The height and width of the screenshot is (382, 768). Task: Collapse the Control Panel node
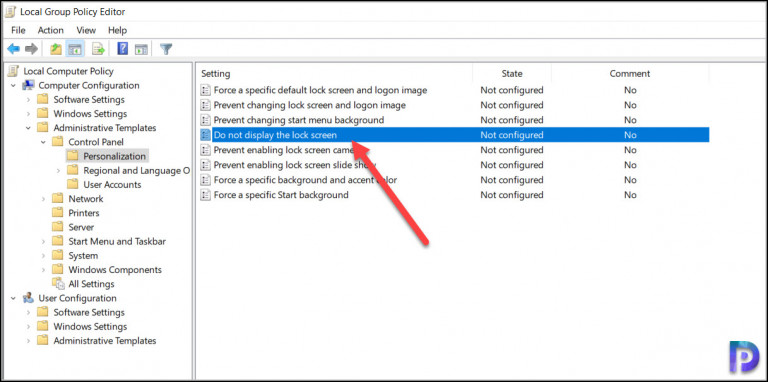click(44, 143)
